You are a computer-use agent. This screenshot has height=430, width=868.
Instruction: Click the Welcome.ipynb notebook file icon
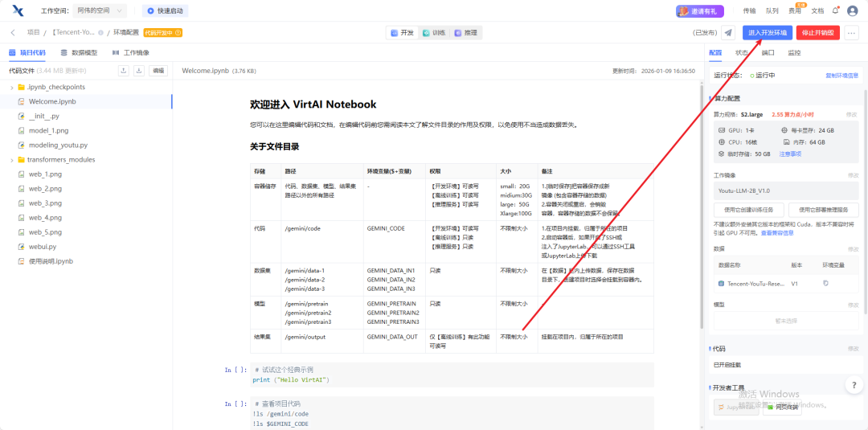click(x=21, y=102)
